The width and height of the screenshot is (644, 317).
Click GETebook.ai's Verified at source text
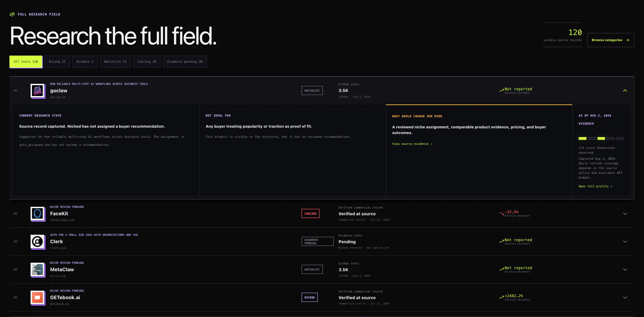click(x=357, y=298)
